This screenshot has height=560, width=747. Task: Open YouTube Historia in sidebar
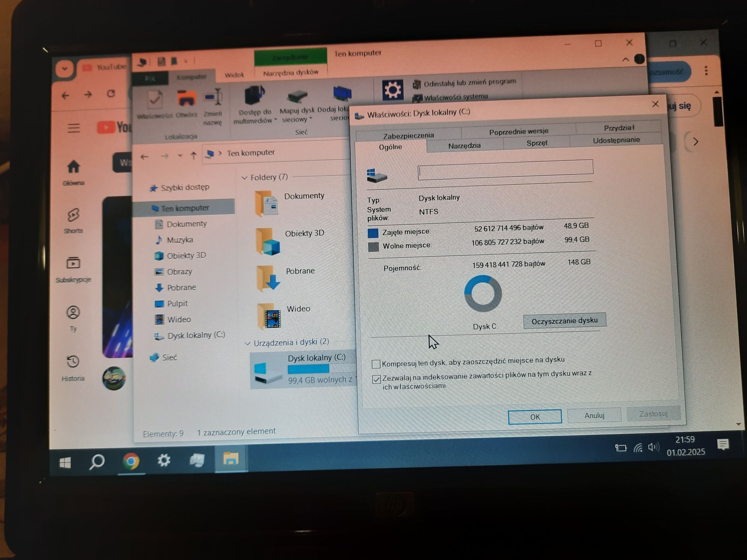(x=73, y=368)
